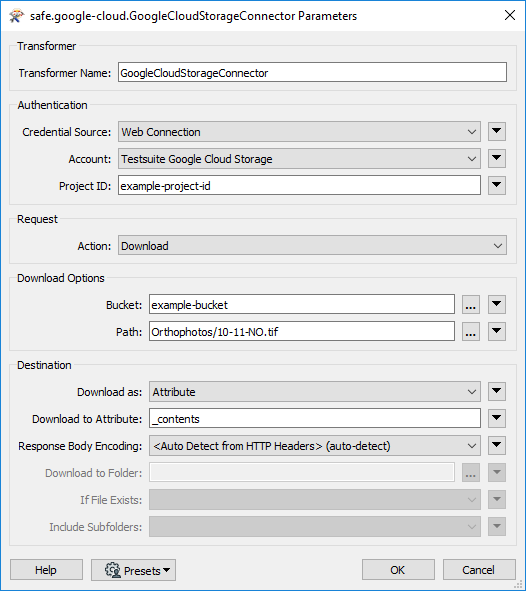Image resolution: width=526 pixels, height=591 pixels.
Task: Expand the Credential Source dropdown
Action: coord(299,132)
